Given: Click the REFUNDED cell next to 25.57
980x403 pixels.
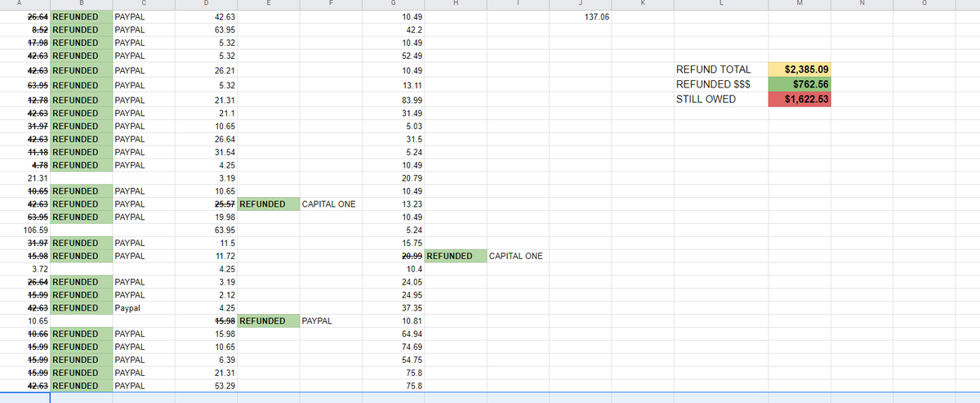Looking at the screenshot, I should click(x=268, y=204).
